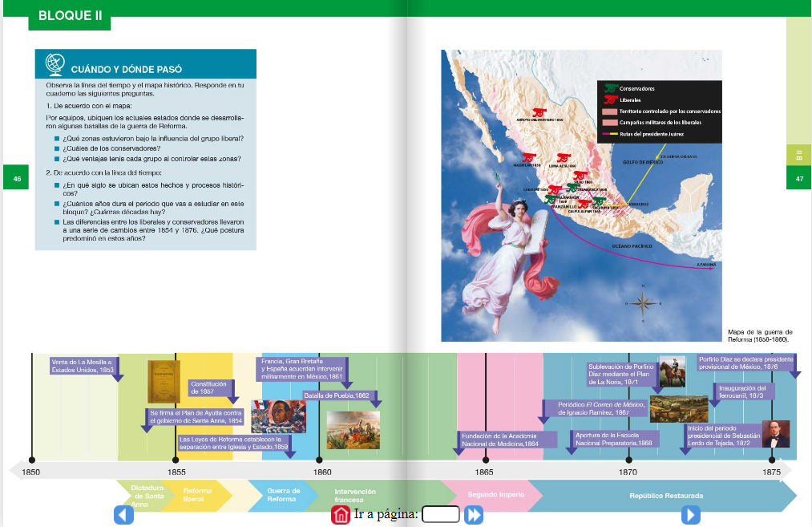Screen dimensions: 812x527
Task: Click the 'Guerra de Reforma' period arrow
Action: click(x=283, y=495)
